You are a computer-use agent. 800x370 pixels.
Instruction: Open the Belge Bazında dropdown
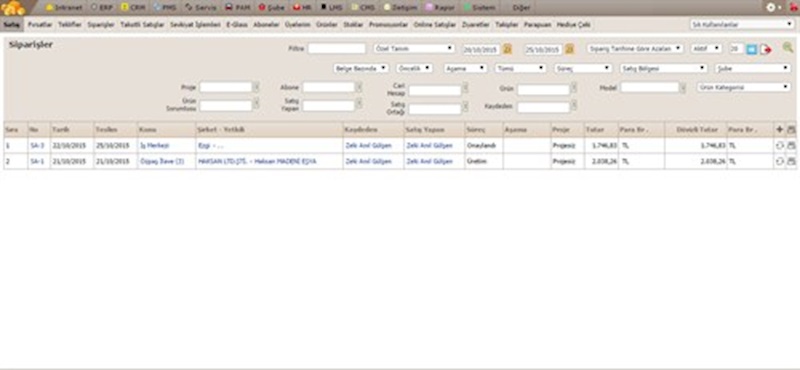[361, 68]
